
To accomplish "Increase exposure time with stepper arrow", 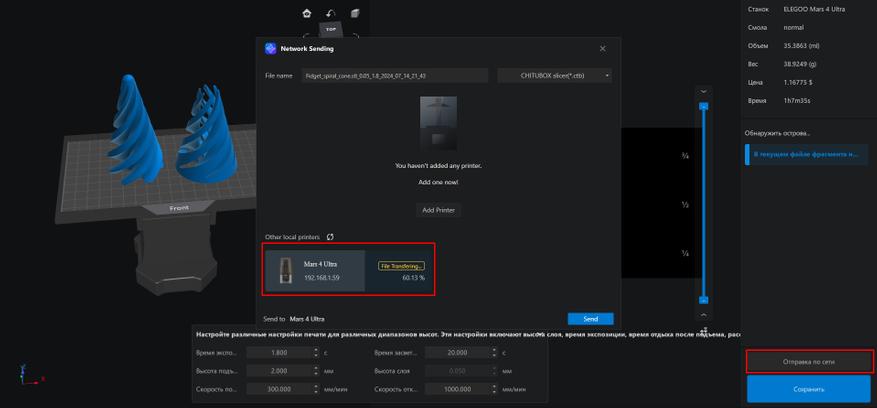I will tap(316, 350).
